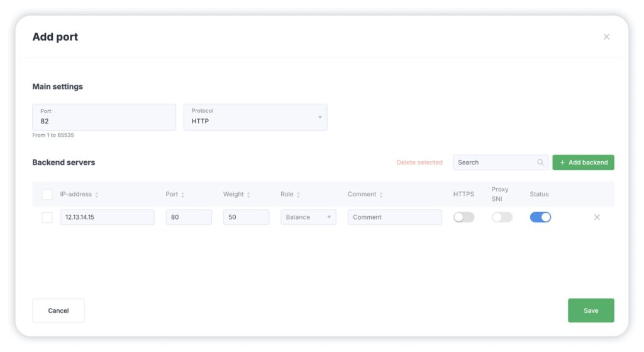The width and height of the screenshot is (644, 352).
Task: Click the search magnifier icon
Action: click(540, 162)
